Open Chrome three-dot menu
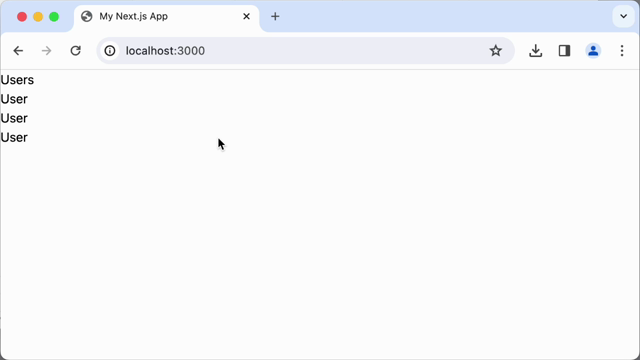 (x=622, y=51)
